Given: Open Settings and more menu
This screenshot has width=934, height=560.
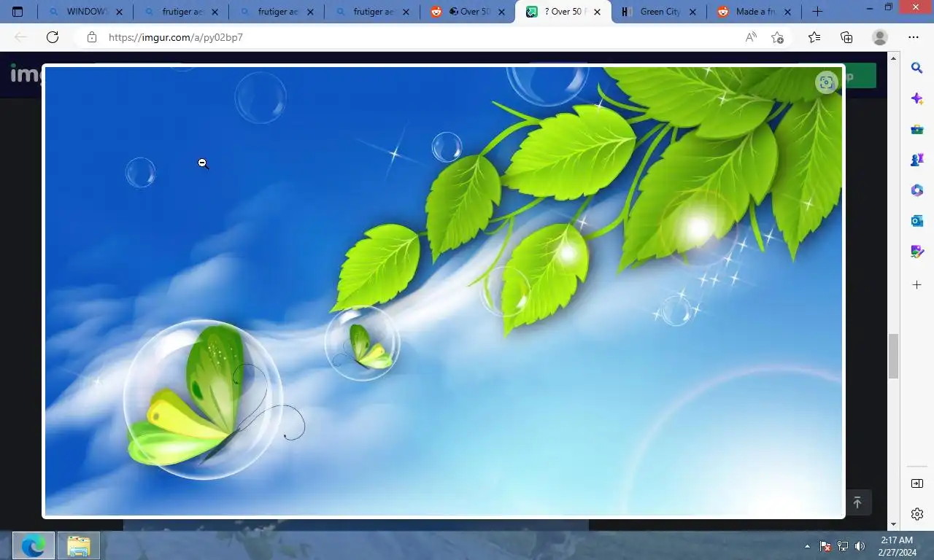Looking at the screenshot, I should 914,37.
